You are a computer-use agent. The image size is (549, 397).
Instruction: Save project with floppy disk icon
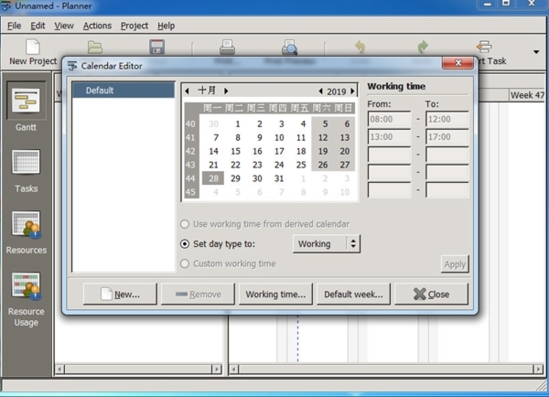tap(157, 47)
